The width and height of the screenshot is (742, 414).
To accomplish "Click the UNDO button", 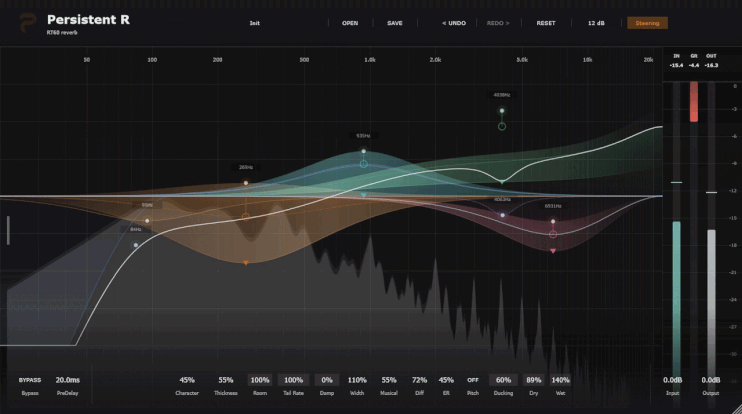I will pyautogui.click(x=454, y=23).
